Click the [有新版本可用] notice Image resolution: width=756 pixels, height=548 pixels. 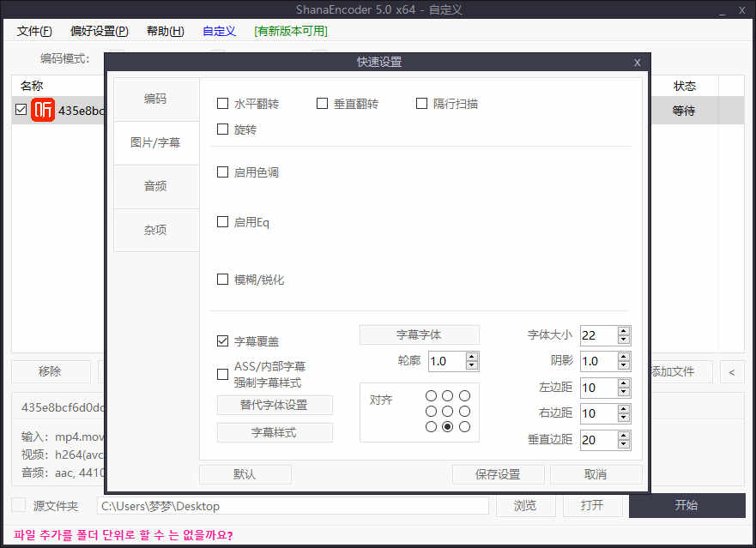tap(291, 32)
